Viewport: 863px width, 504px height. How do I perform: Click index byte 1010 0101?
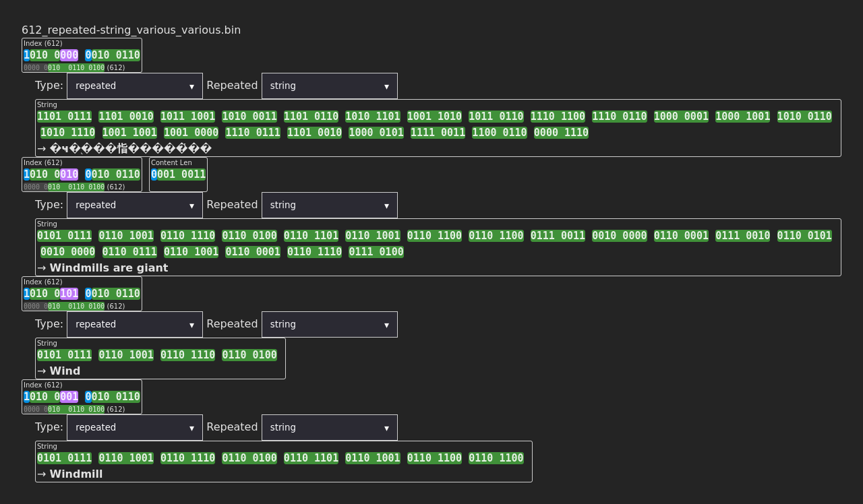click(51, 294)
